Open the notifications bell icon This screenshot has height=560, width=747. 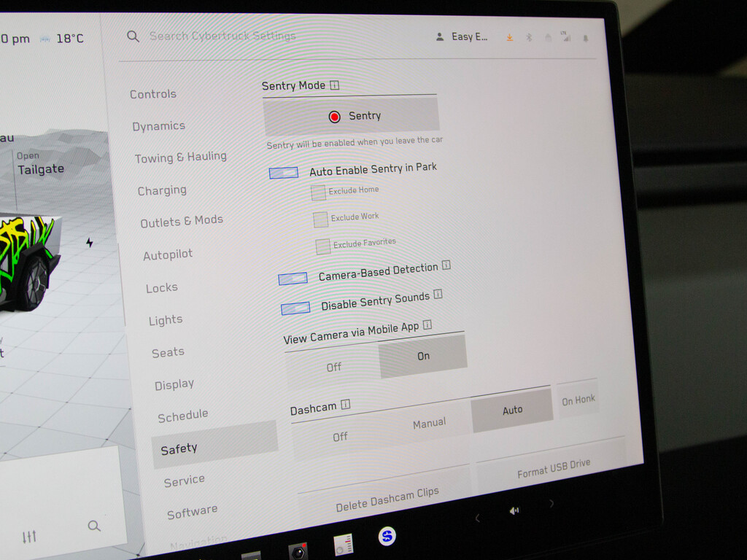click(x=586, y=38)
